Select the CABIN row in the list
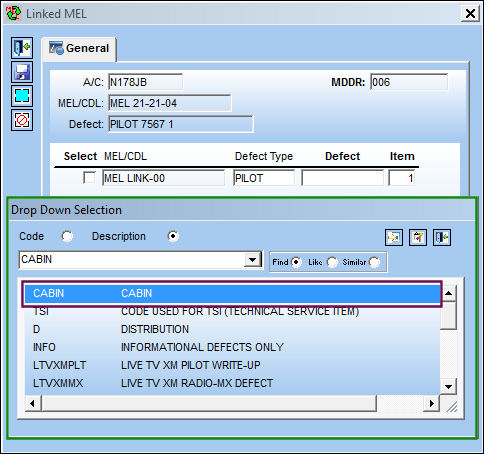Screen dimensions: 484x454 [232, 294]
